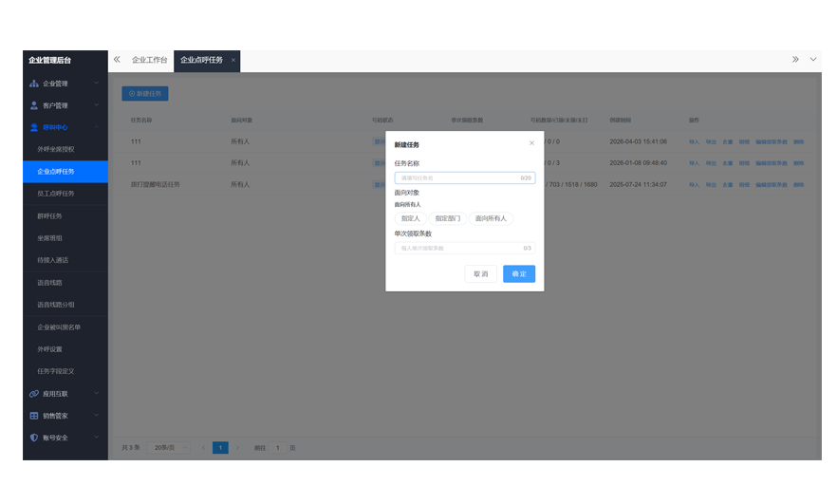The height and width of the screenshot is (504, 837).
Task: Click the 客户管理 person icon
Action: coord(34,105)
